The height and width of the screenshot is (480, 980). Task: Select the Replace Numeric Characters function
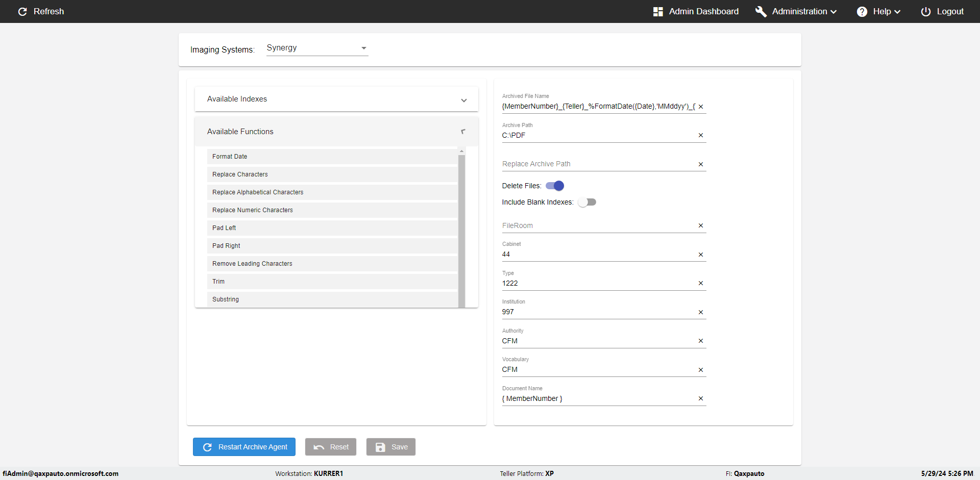[x=332, y=210]
